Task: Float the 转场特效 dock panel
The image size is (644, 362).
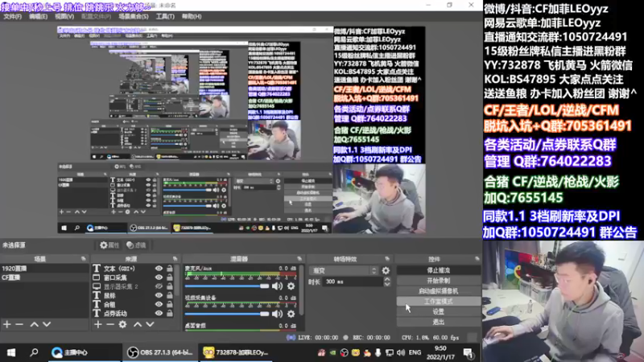Action: click(x=387, y=259)
